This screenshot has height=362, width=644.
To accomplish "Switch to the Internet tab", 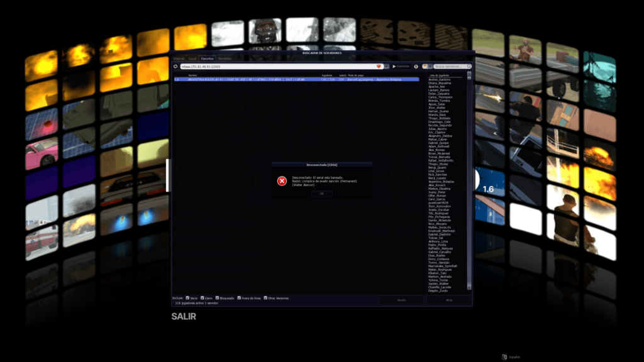I will [x=179, y=58].
